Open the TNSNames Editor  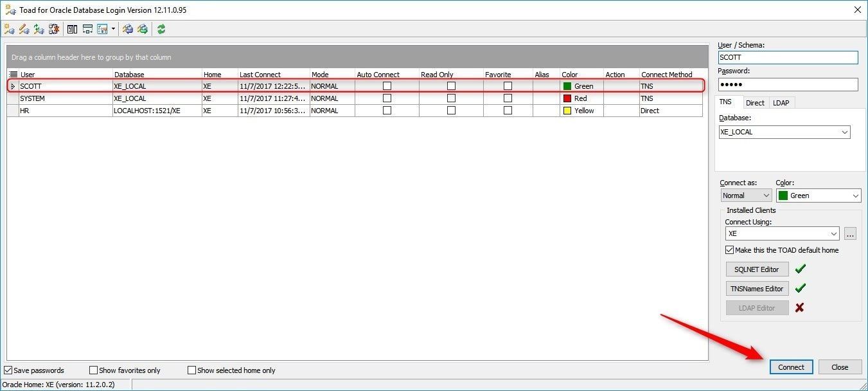pyautogui.click(x=757, y=289)
